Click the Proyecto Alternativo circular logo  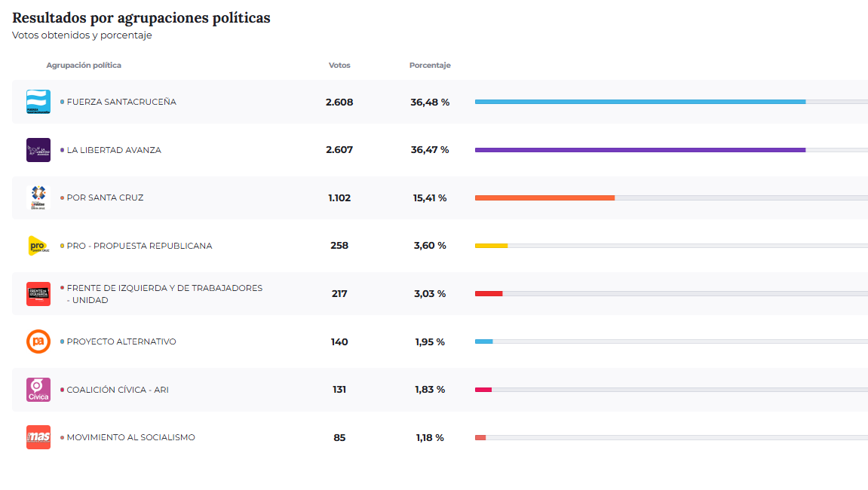38,341
